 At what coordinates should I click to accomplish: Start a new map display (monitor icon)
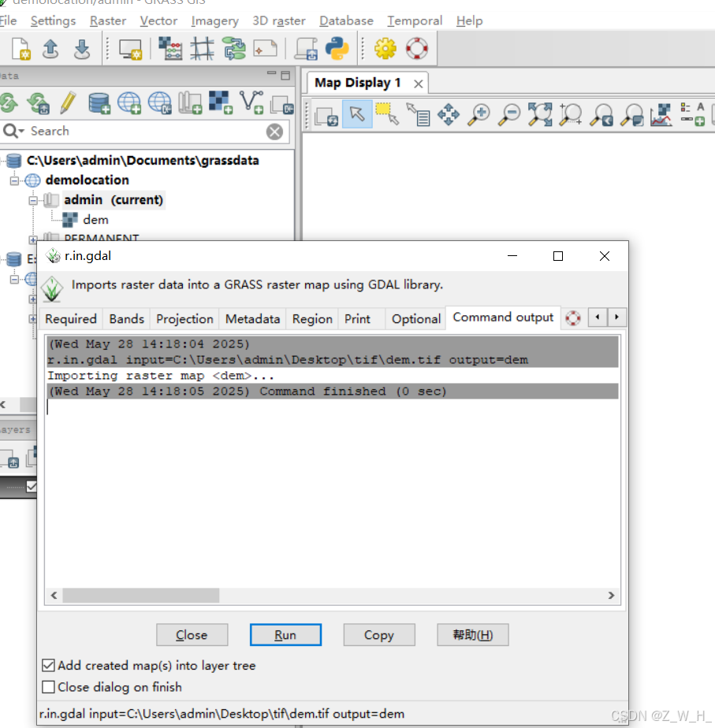pyautogui.click(x=130, y=49)
